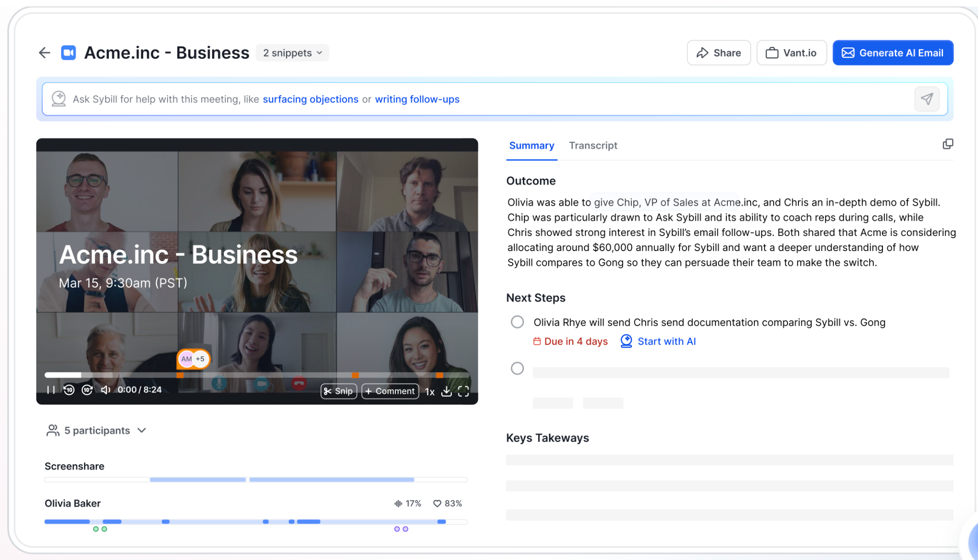
Task: Click Start with AI
Action: 658,341
